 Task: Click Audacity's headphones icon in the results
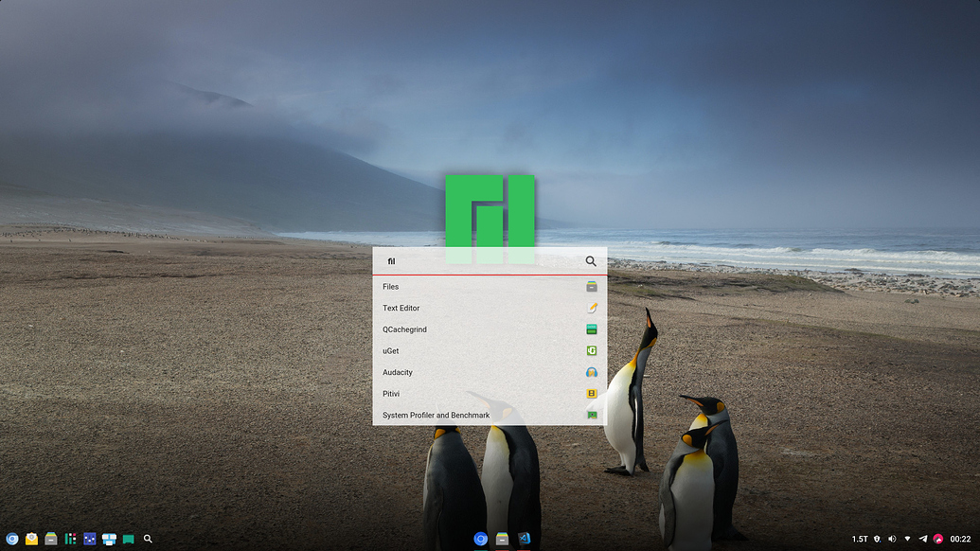591,372
